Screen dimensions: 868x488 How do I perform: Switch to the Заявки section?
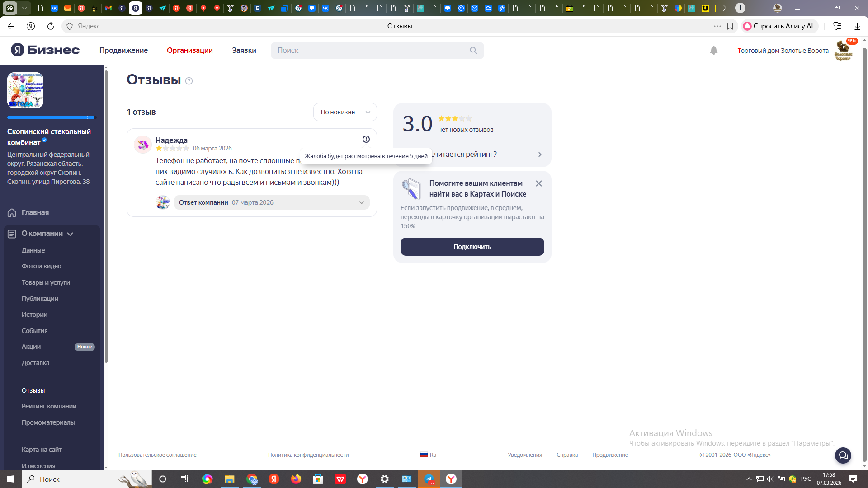tap(244, 50)
